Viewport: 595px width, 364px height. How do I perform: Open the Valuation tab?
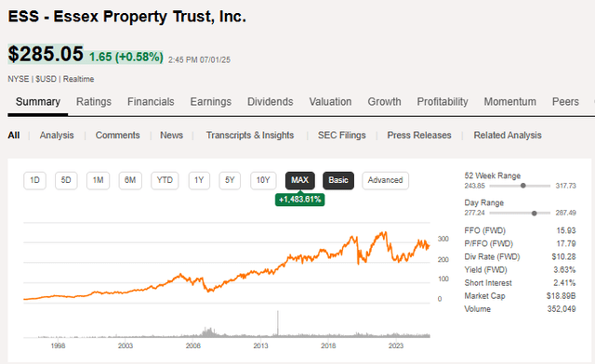[330, 101]
